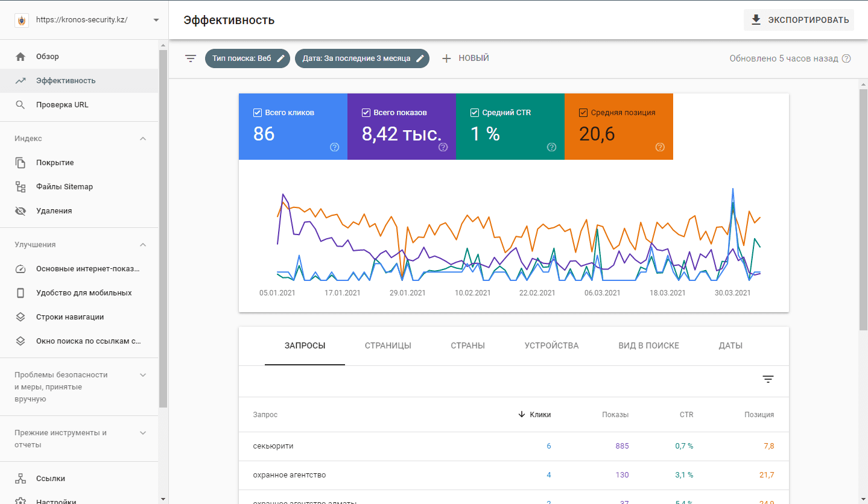Click help icon on Средняя позиция card
The width and height of the screenshot is (868, 504).
pos(660,147)
